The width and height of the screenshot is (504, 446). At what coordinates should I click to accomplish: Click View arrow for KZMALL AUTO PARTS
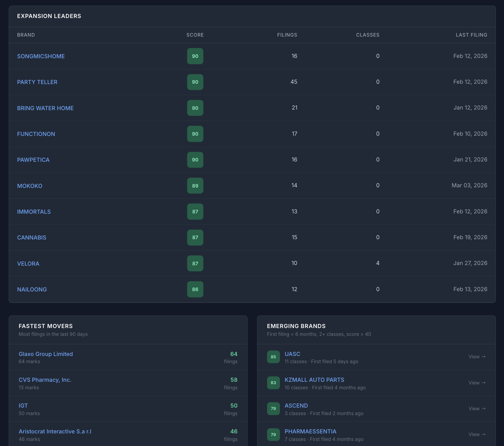477,383
